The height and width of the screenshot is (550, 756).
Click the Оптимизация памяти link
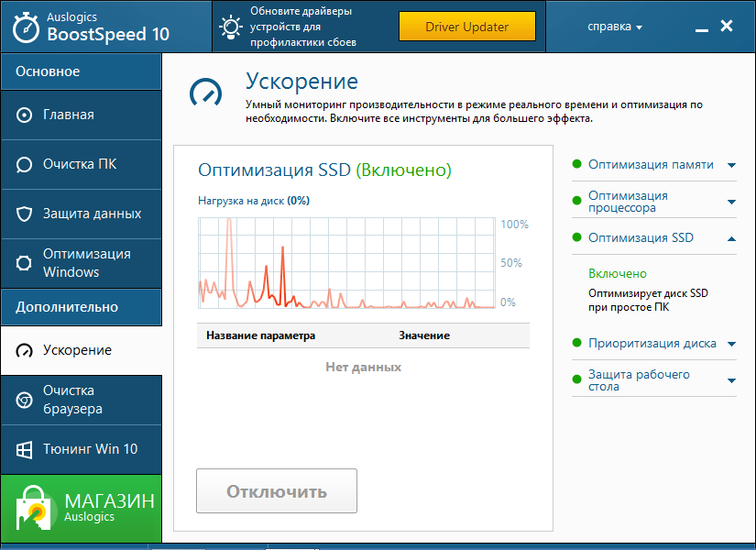[x=651, y=164]
